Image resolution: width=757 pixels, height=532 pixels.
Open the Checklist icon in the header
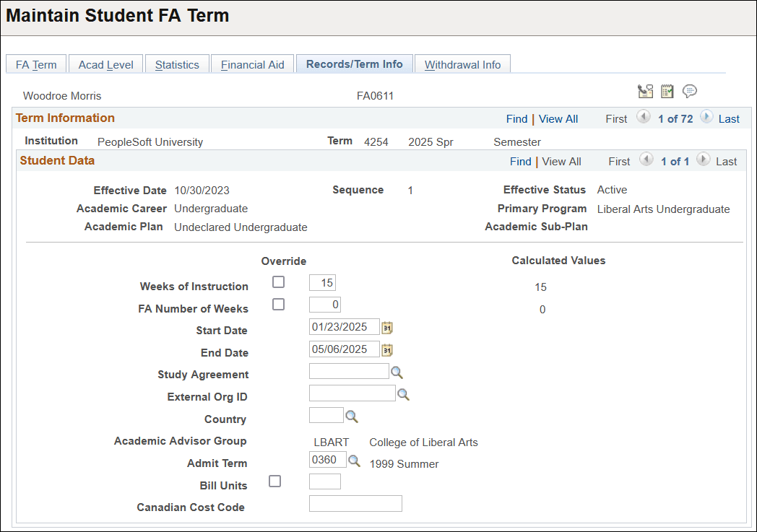667,91
